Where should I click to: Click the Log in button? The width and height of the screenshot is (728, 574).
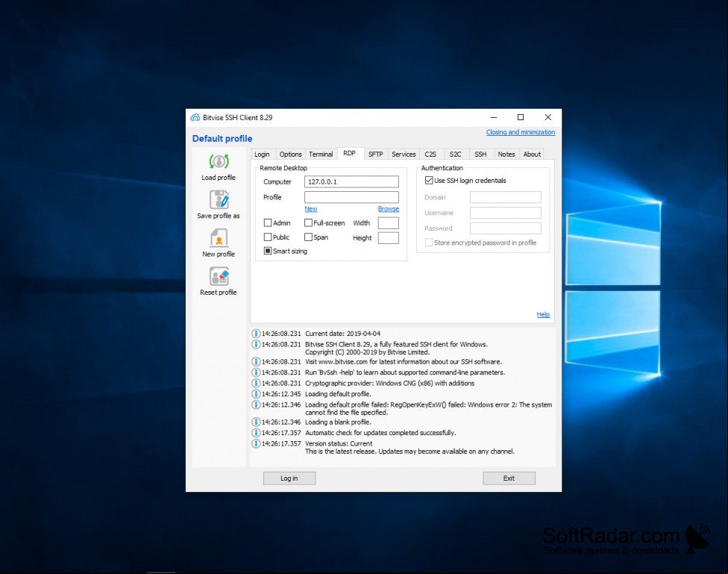[x=289, y=478]
